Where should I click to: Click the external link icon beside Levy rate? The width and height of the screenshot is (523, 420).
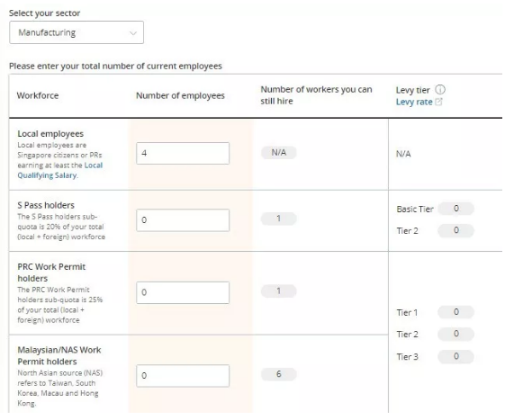438,102
